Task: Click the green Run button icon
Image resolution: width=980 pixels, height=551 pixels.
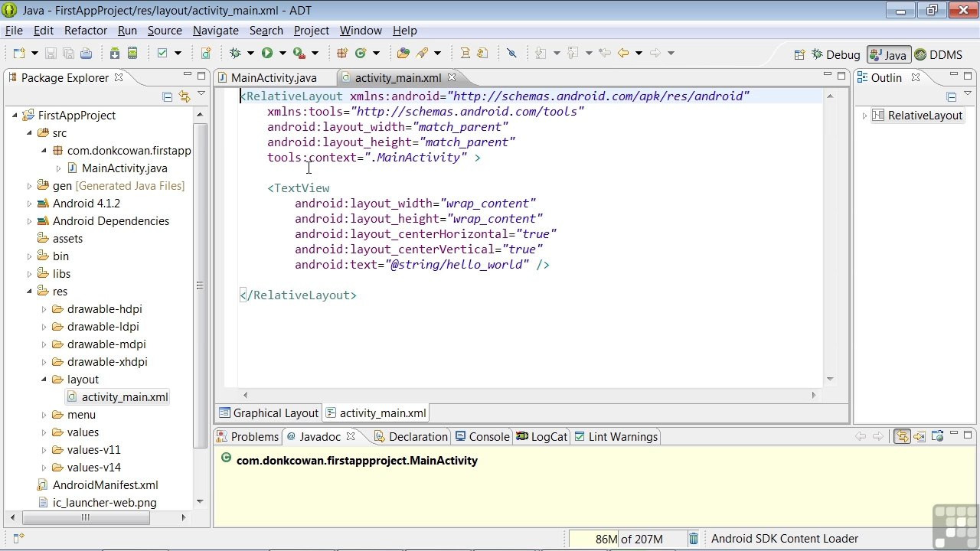Action: tap(266, 53)
